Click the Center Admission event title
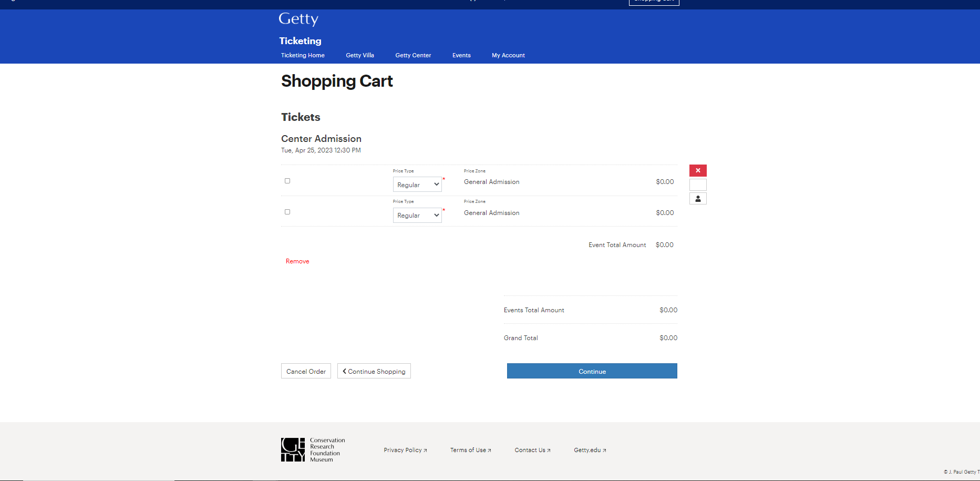The height and width of the screenshot is (481, 980). coord(321,139)
